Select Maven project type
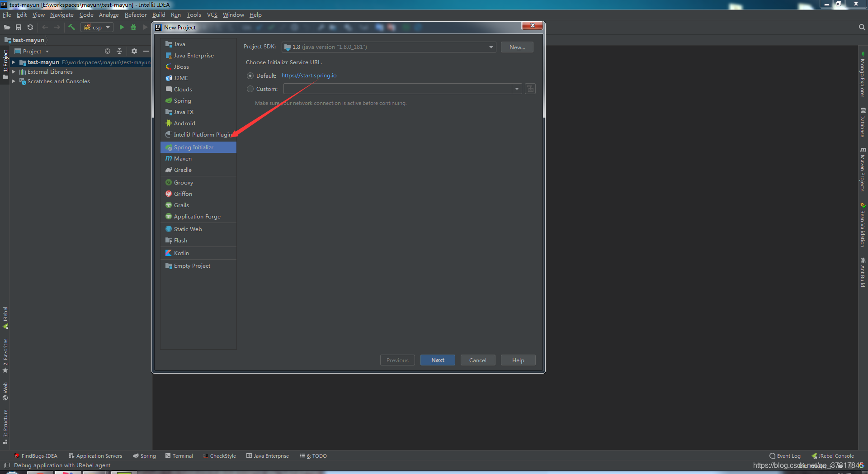Image resolution: width=868 pixels, height=474 pixels. [198, 158]
